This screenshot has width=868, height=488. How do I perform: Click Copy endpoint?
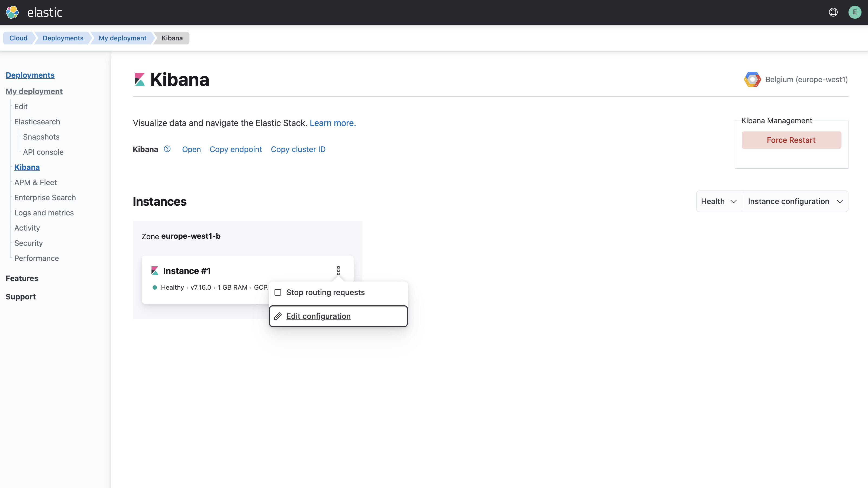pos(235,149)
